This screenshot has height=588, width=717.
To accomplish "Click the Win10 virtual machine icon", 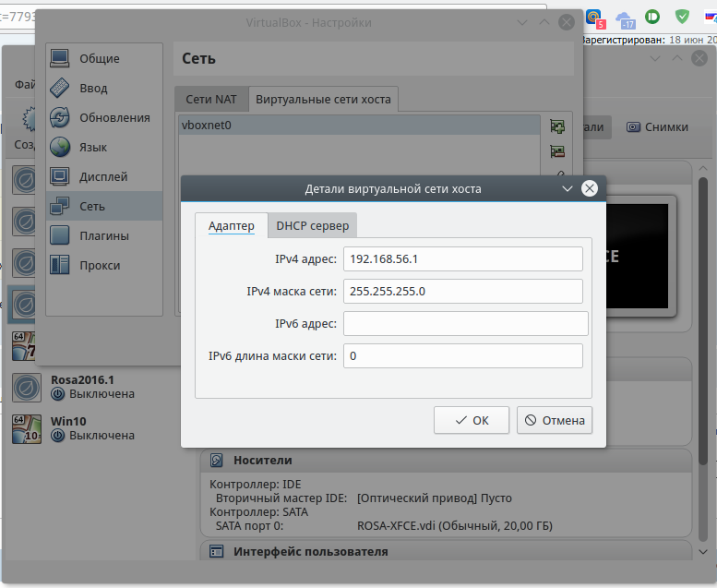I will [27, 428].
